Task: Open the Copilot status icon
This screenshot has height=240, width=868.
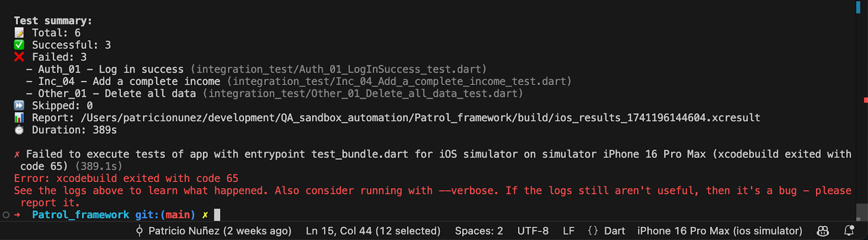Action: pos(823,231)
